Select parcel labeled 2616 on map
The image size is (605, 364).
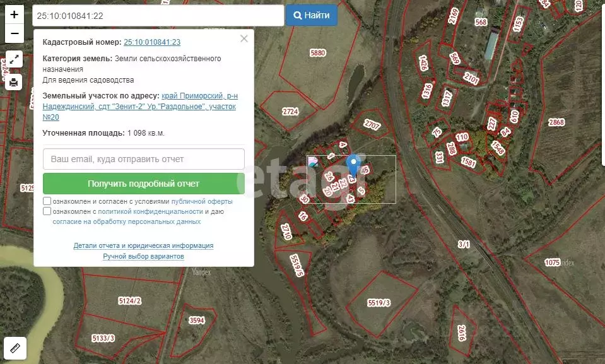[x=461, y=332]
